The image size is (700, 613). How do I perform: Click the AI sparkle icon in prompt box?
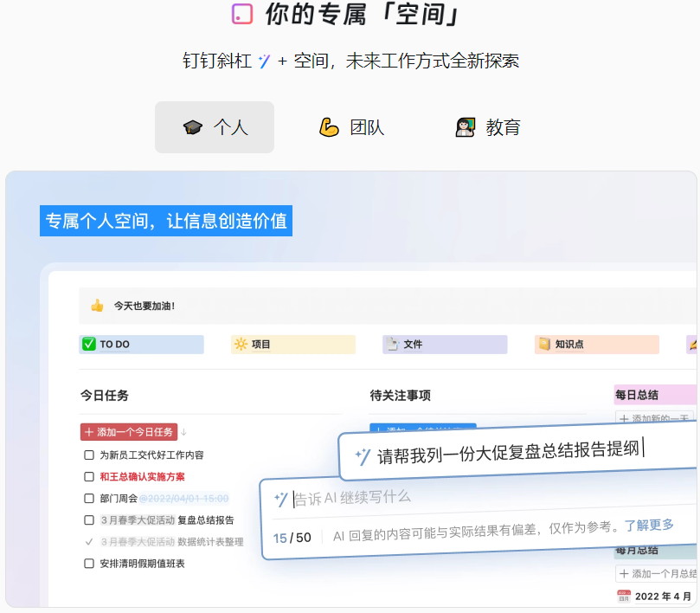coord(363,456)
